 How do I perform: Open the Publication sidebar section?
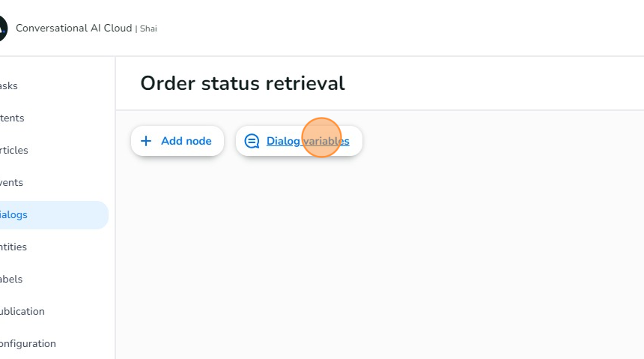pyautogui.click(x=22, y=311)
